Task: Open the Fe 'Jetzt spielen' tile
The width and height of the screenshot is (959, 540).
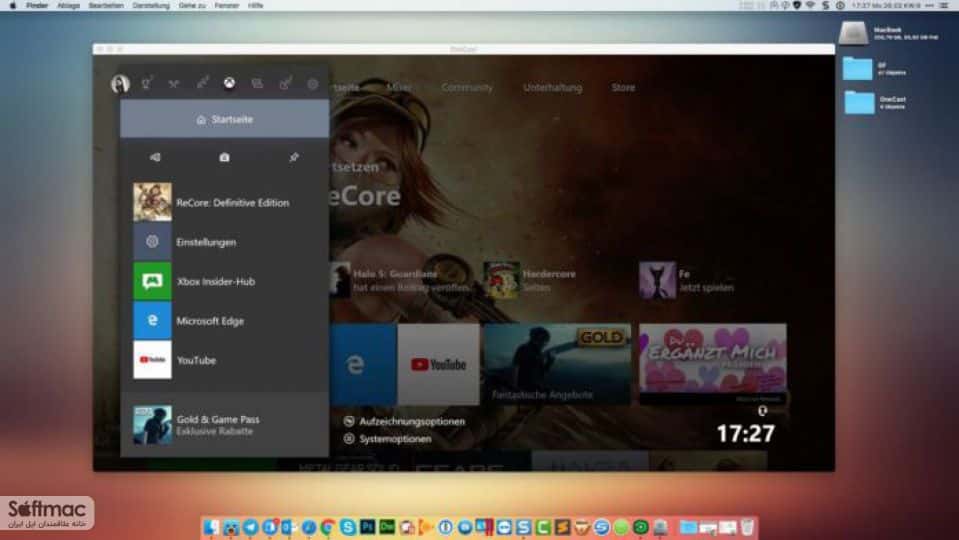Action: pyautogui.click(x=687, y=280)
